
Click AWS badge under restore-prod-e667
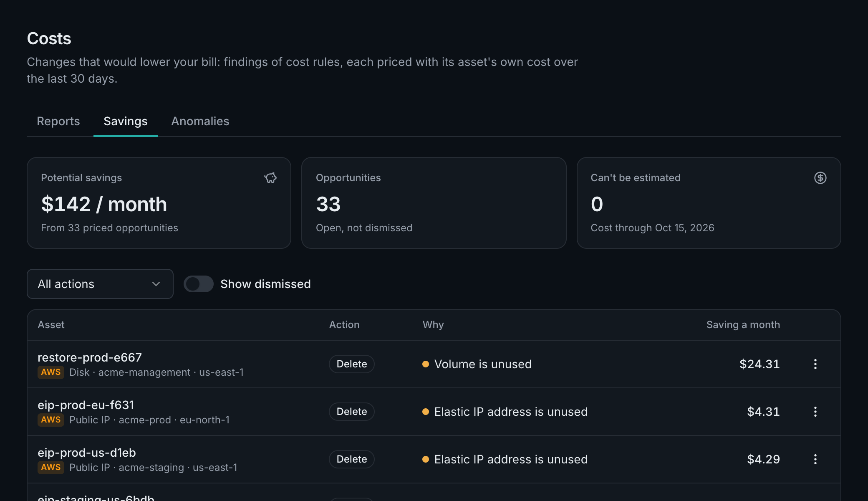[x=51, y=372]
